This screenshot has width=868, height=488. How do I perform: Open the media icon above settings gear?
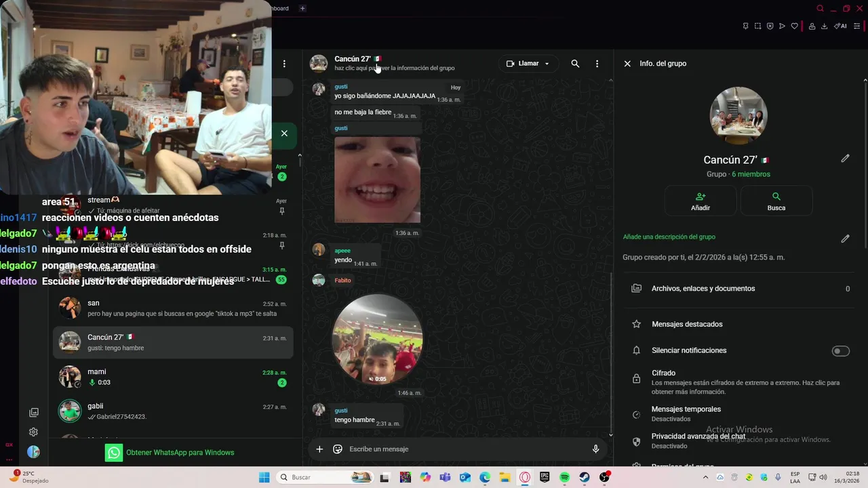[x=34, y=412]
